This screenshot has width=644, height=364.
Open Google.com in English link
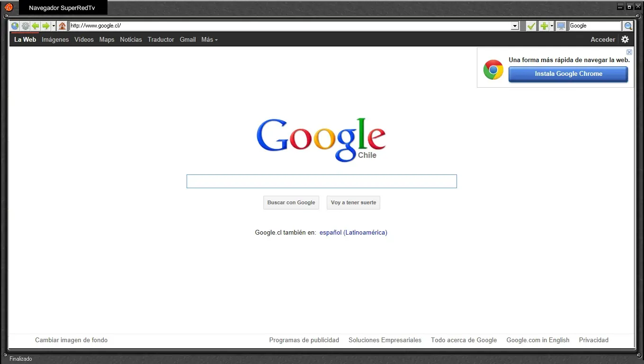[x=538, y=340]
